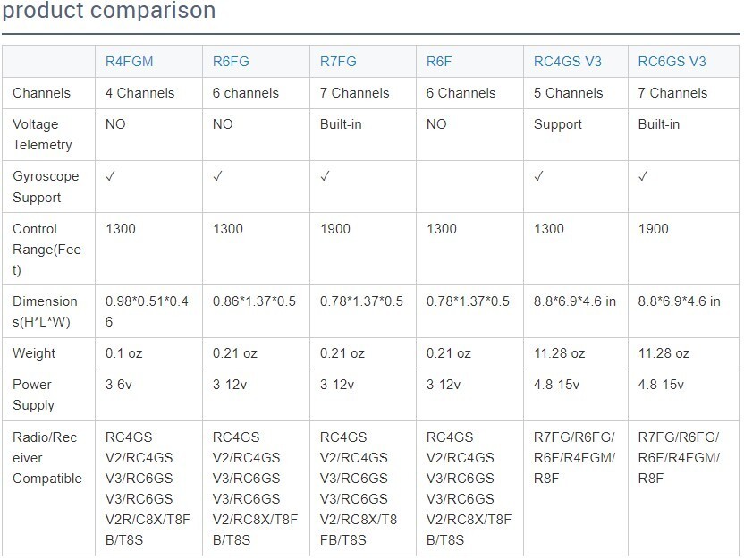Go to the RC6GS V3 product page
This screenshot has height=560, width=744.
coord(672,62)
